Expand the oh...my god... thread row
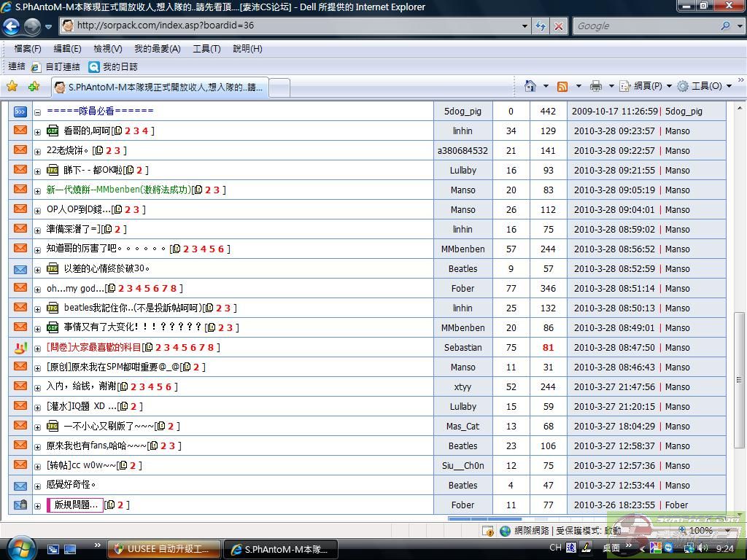The image size is (747, 560). pyautogui.click(x=37, y=289)
